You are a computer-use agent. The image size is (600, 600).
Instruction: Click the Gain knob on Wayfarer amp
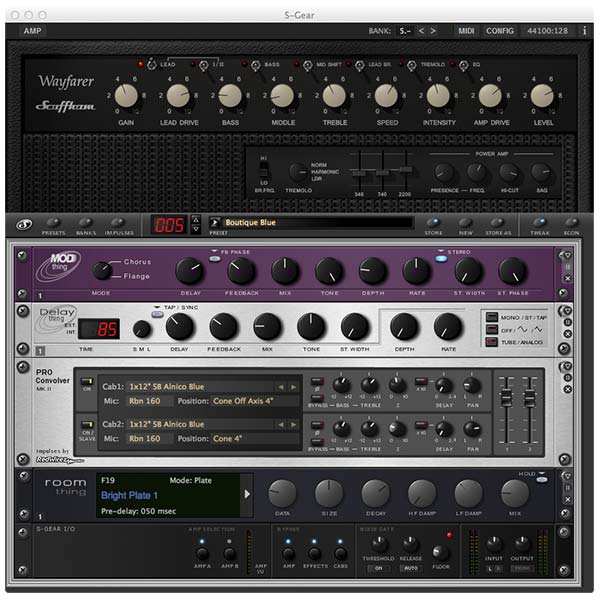point(126,96)
